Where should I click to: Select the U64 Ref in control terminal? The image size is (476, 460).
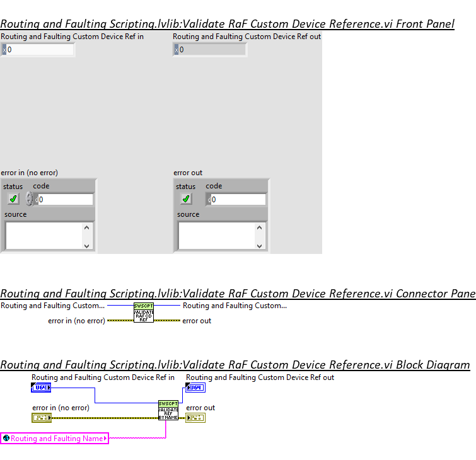(x=41, y=388)
